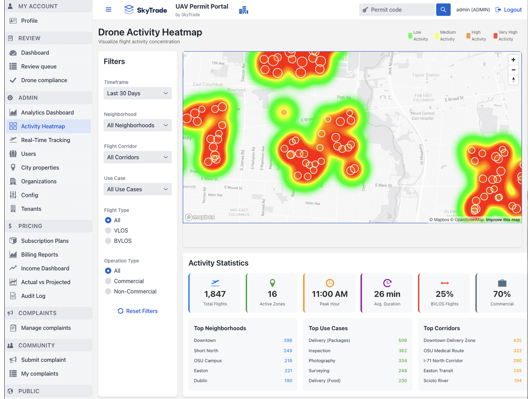Log out via Logout link
The height and width of the screenshot is (399, 532).
coord(509,10)
